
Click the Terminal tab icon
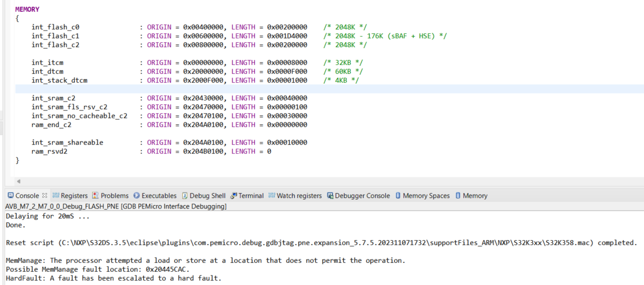[234, 196]
